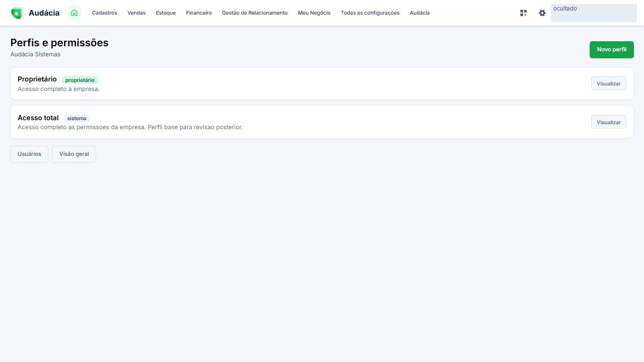Screen dimensions: 644x362
Task: Click the Audácia shield logo icon
Action: pos(17,13)
